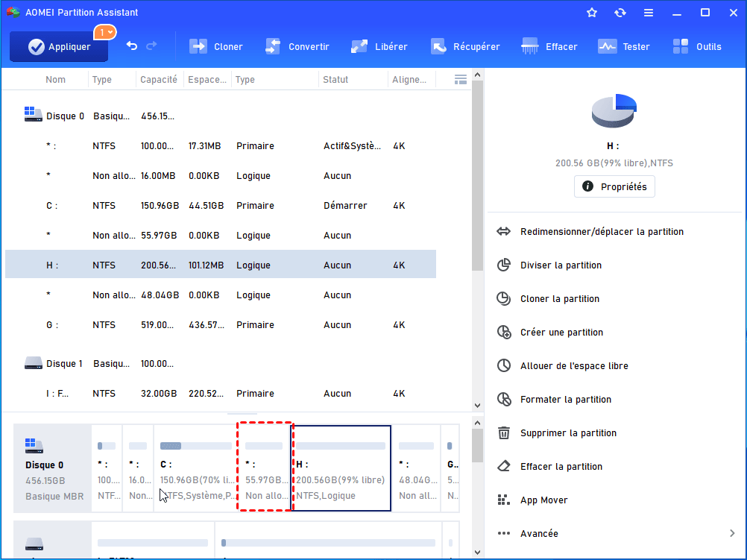Choose Formater la partition

coord(565,400)
